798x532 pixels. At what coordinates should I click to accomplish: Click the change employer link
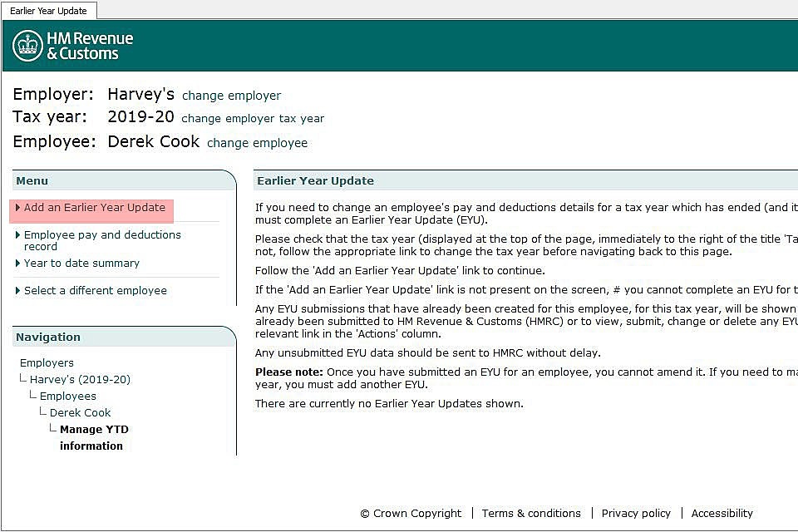point(231,96)
